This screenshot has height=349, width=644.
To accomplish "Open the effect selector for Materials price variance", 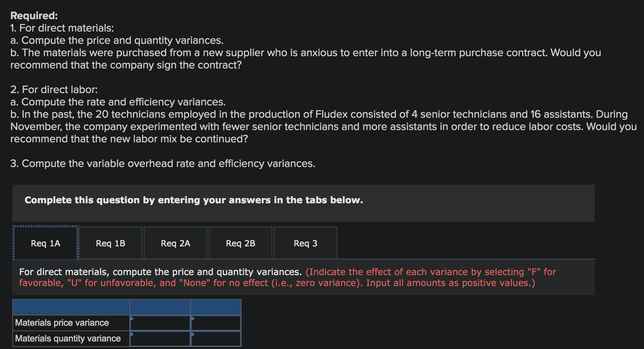I will (216, 322).
